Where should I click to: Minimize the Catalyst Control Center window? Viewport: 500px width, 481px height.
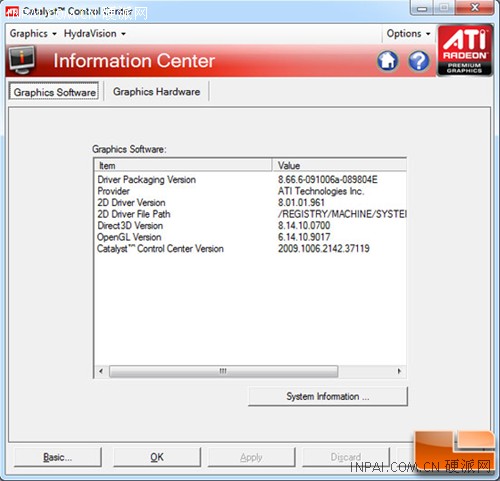(422, 8)
